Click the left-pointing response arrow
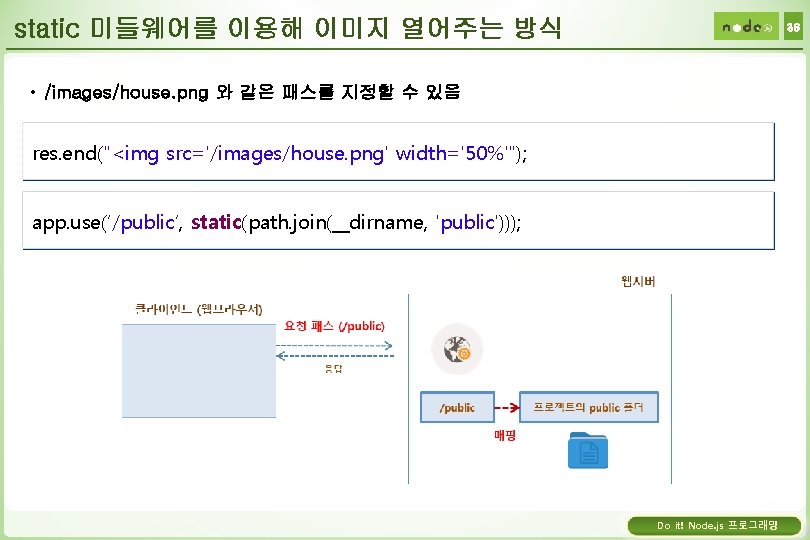This screenshot has height=540, width=810. point(334,356)
